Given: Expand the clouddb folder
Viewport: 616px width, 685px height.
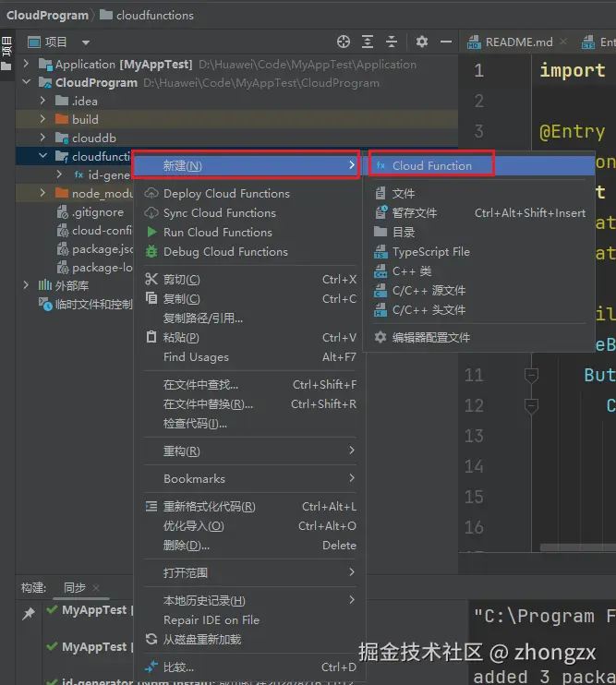Looking at the screenshot, I should [42, 138].
